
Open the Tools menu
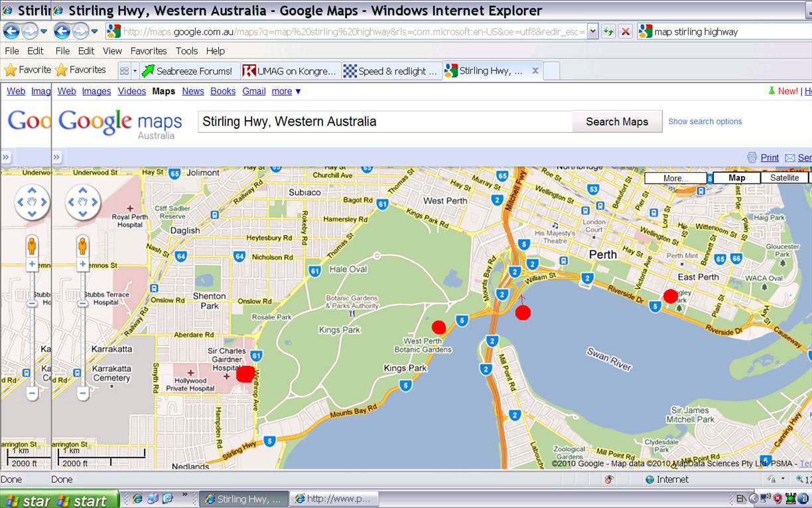[186, 50]
